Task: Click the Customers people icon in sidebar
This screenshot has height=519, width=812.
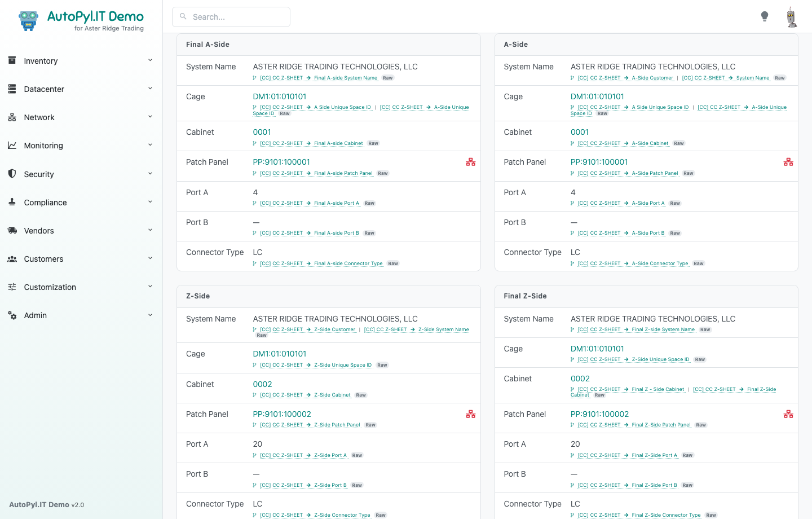Action: pyautogui.click(x=12, y=258)
